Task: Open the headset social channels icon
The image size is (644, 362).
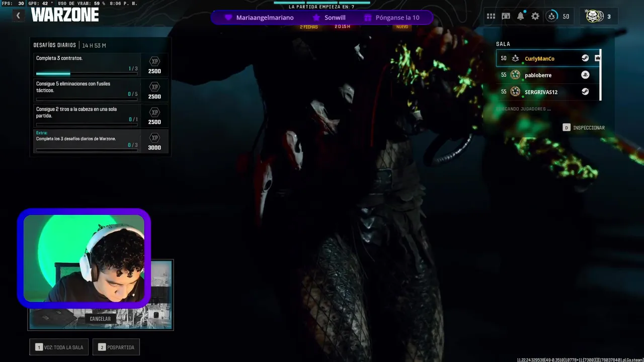Action: 506,17
